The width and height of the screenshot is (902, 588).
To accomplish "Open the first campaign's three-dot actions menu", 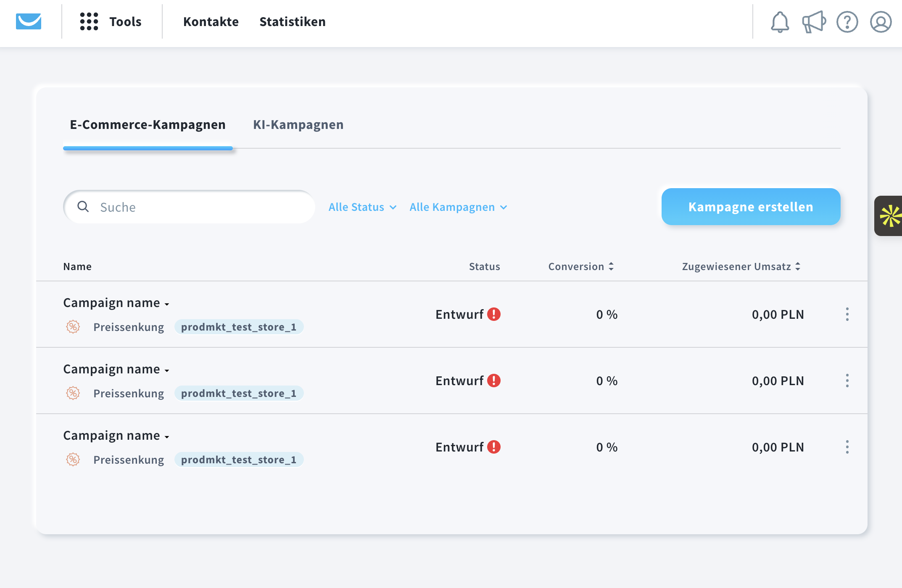I will pyautogui.click(x=847, y=314).
